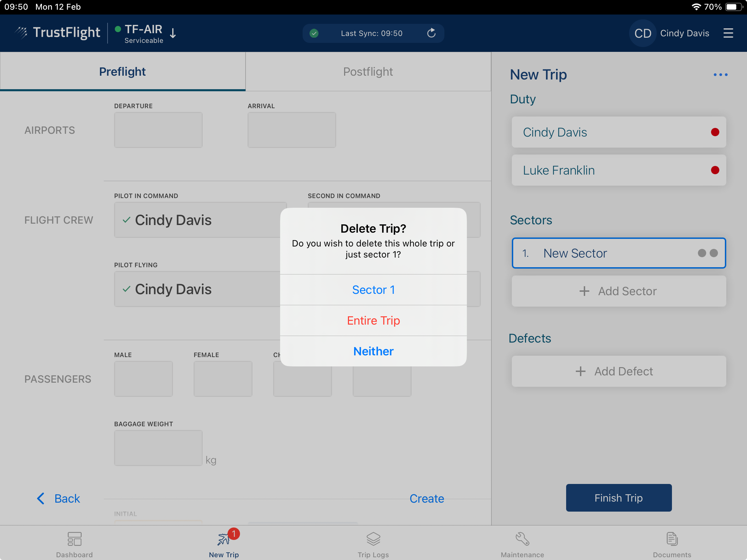The width and height of the screenshot is (747, 560).
Task: Open the Maintenance wrench icon
Action: pyautogui.click(x=522, y=539)
